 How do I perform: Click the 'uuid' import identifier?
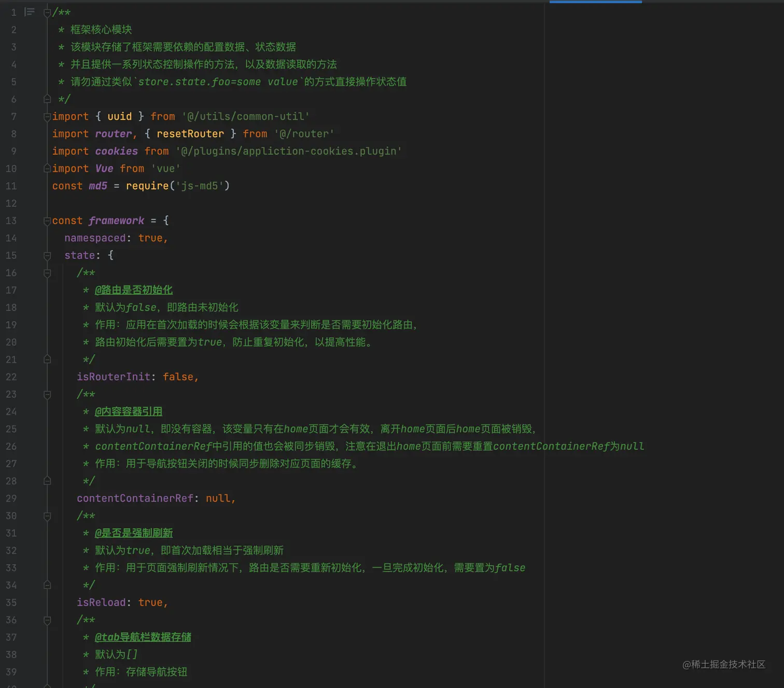(120, 116)
